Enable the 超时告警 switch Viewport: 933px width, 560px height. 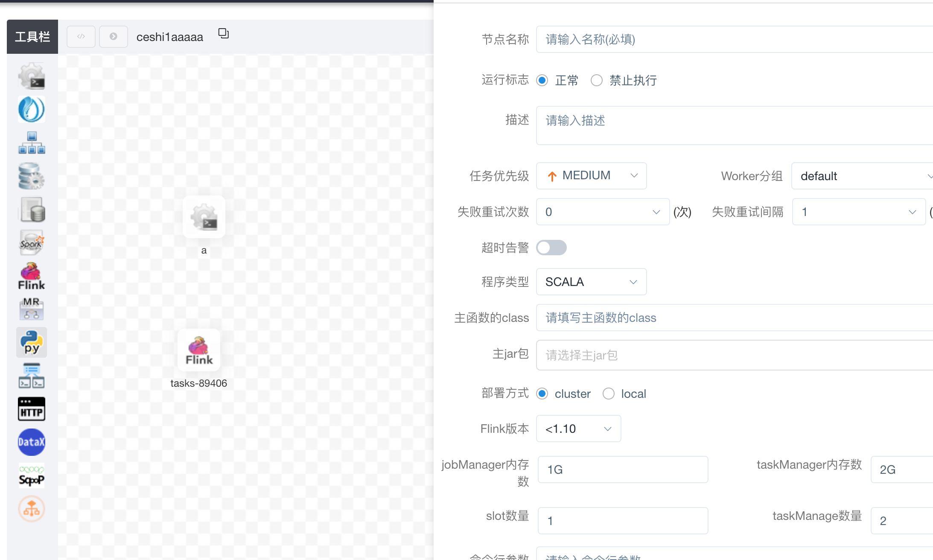tap(551, 248)
